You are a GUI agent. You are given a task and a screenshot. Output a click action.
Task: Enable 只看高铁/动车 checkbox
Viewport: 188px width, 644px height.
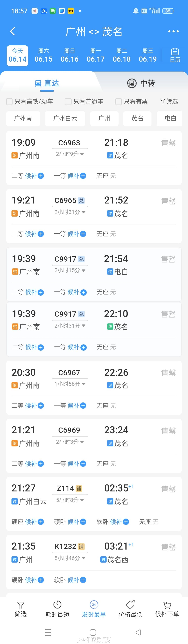(9, 102)
